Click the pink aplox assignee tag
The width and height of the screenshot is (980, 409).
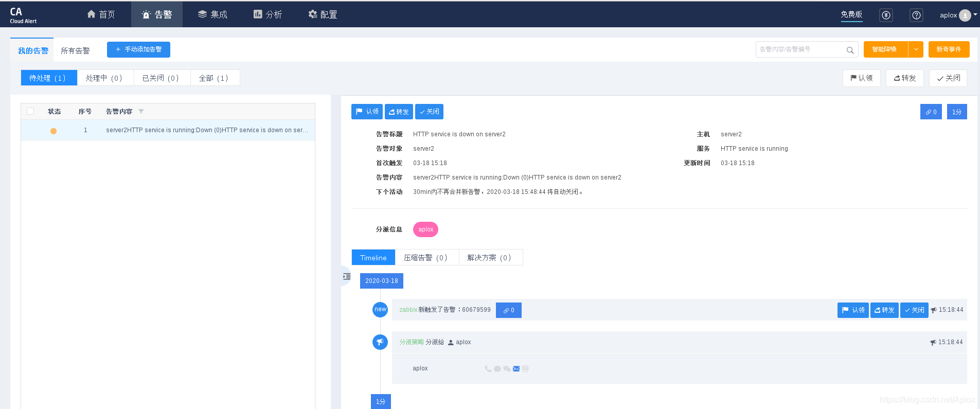[425, 229]
